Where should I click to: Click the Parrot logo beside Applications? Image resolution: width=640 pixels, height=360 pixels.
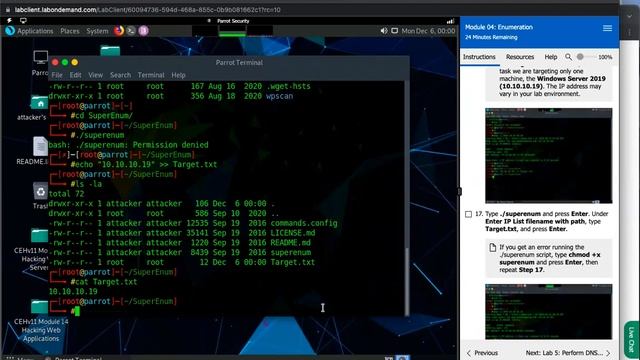10,31
